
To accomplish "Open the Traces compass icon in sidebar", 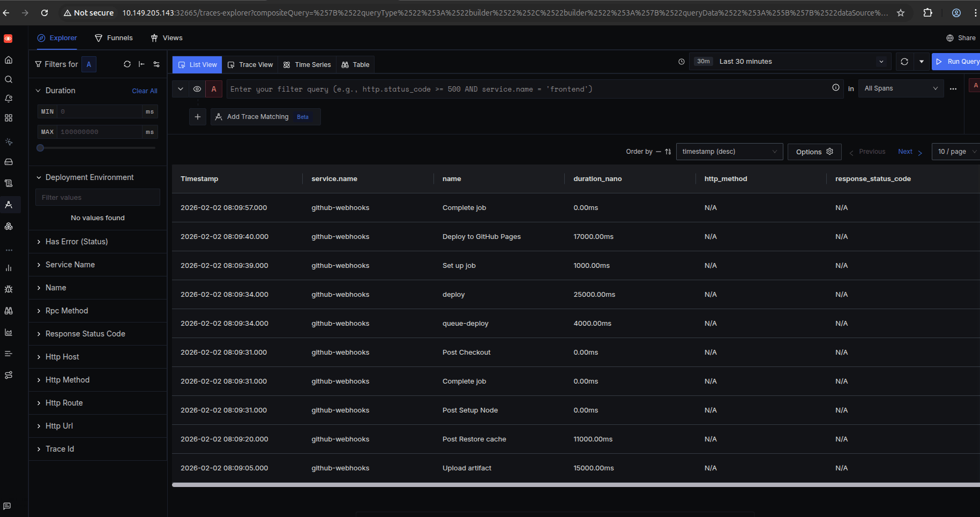I will point(9,205).
